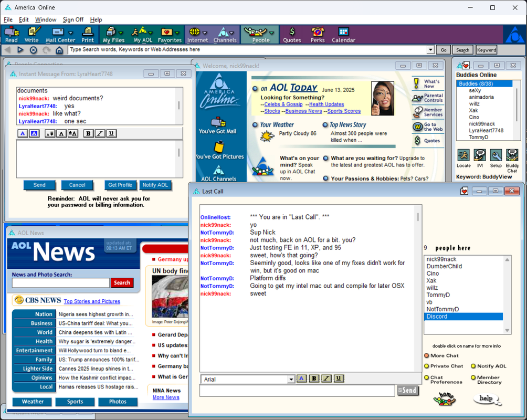Viewport: 527px width, 420px height.
Task: Click the Print toolbar icon
Action: (88, 35)
